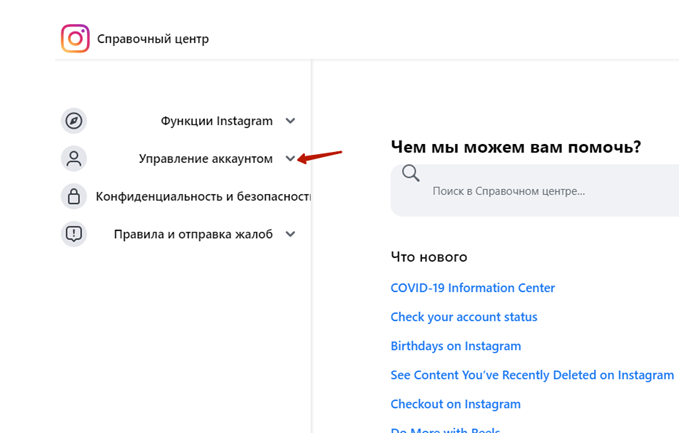Open the Check your account status link
Image resolution: width=698 pixels, height=437 pixels.
[x=464, y=317]
